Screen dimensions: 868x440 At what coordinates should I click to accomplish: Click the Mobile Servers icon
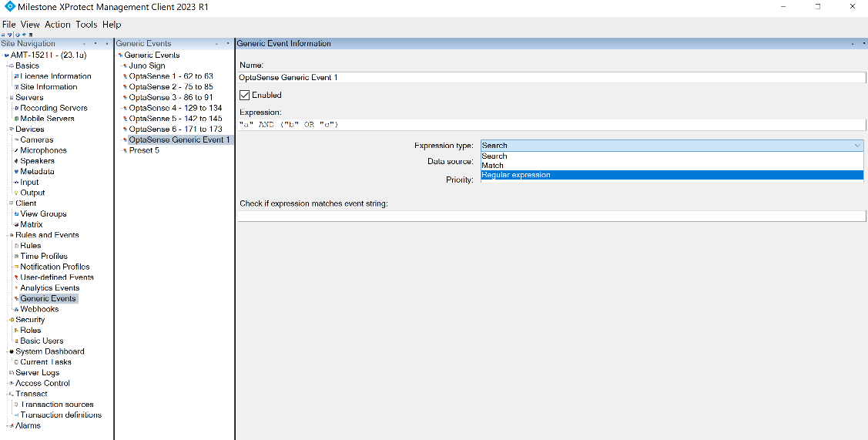17,119
